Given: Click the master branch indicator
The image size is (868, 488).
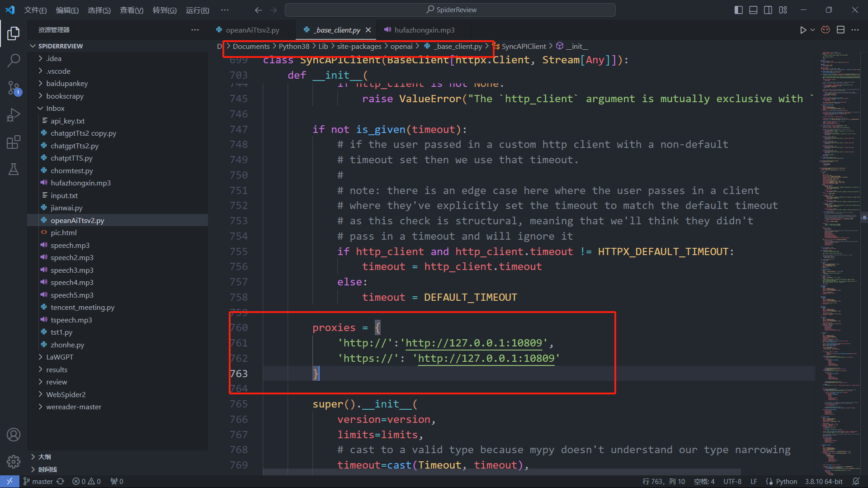Looking at the screenshot, I should tap(38, 482).
